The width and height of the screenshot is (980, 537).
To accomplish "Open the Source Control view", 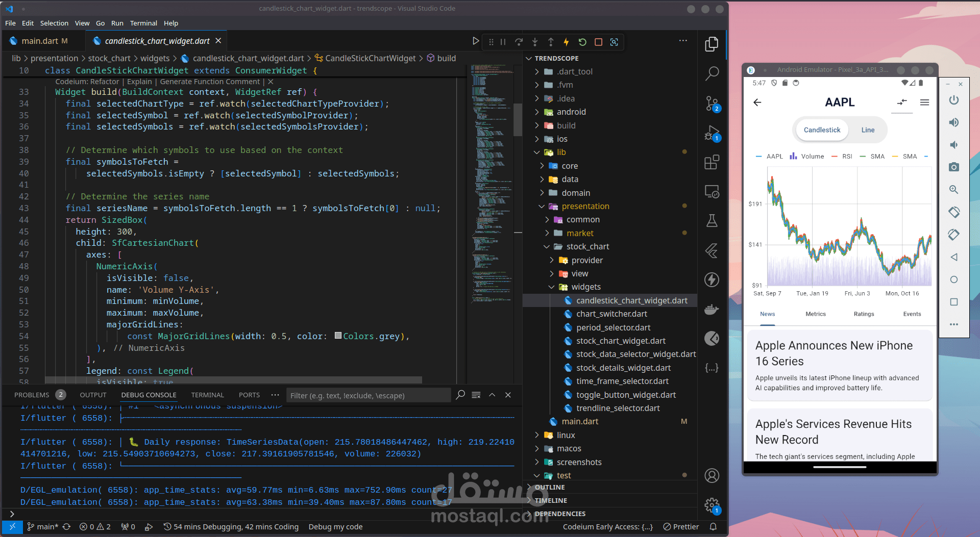I will click(712, 104).
